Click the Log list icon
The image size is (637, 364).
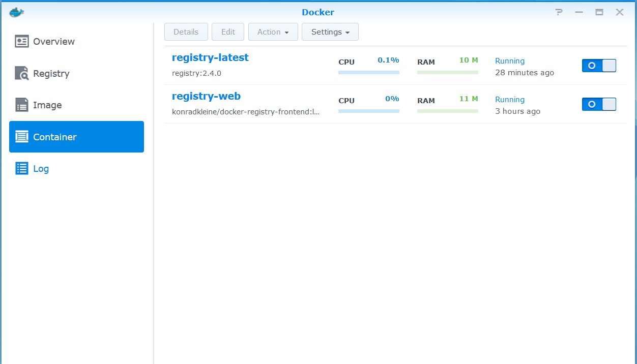[22, 169]
